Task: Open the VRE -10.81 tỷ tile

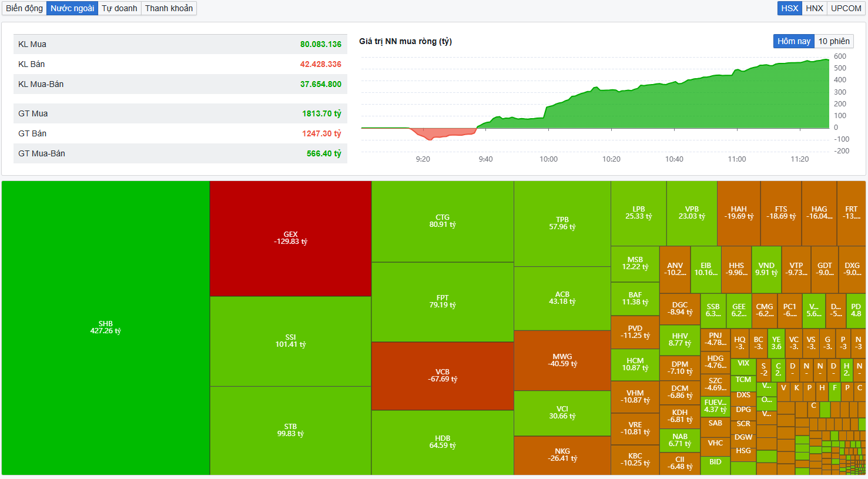Action: pyautogui.click(x=635, y=429)
